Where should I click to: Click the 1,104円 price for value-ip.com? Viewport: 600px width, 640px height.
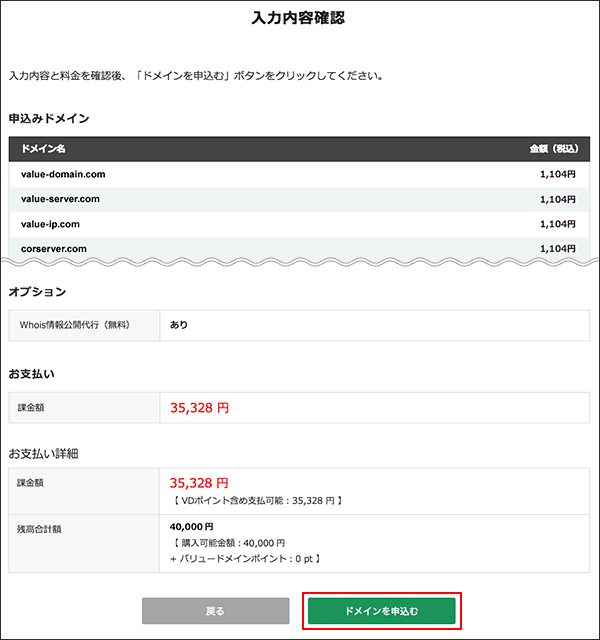[x=558, y=224]
